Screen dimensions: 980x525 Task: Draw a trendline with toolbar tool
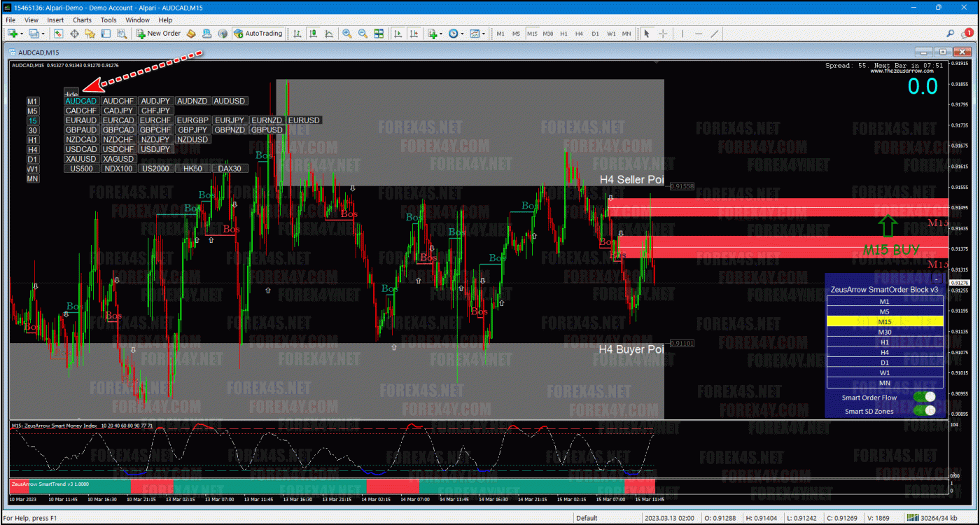click(x=715, y=34)
